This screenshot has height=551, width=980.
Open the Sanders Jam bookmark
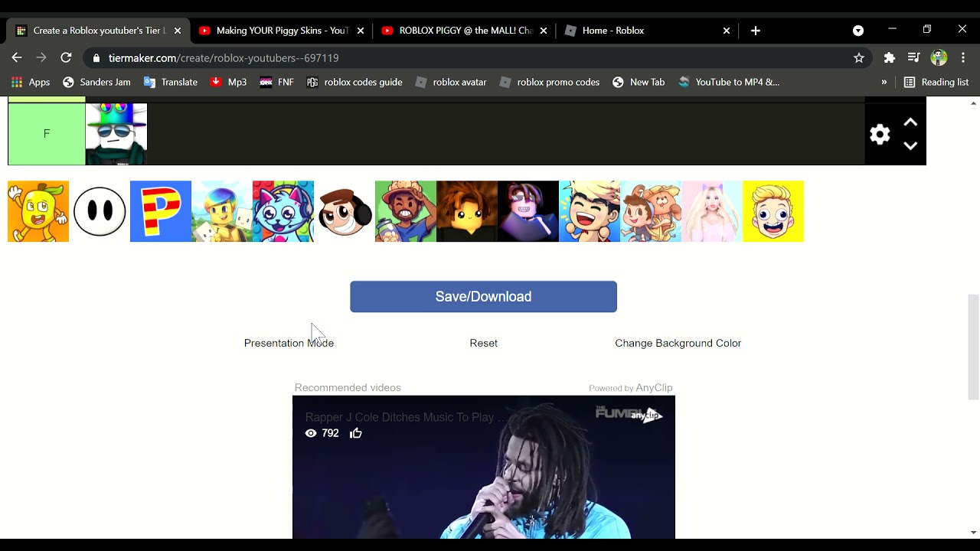point(96,82)
